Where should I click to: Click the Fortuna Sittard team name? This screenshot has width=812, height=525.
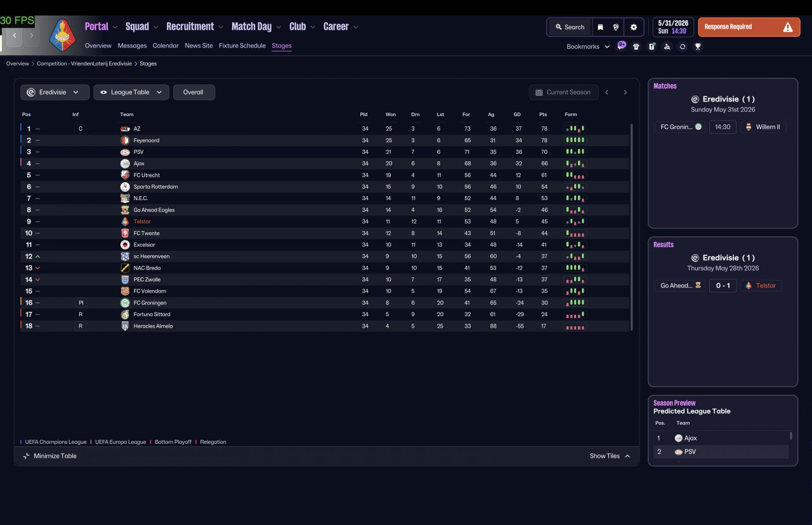(152, 314)
